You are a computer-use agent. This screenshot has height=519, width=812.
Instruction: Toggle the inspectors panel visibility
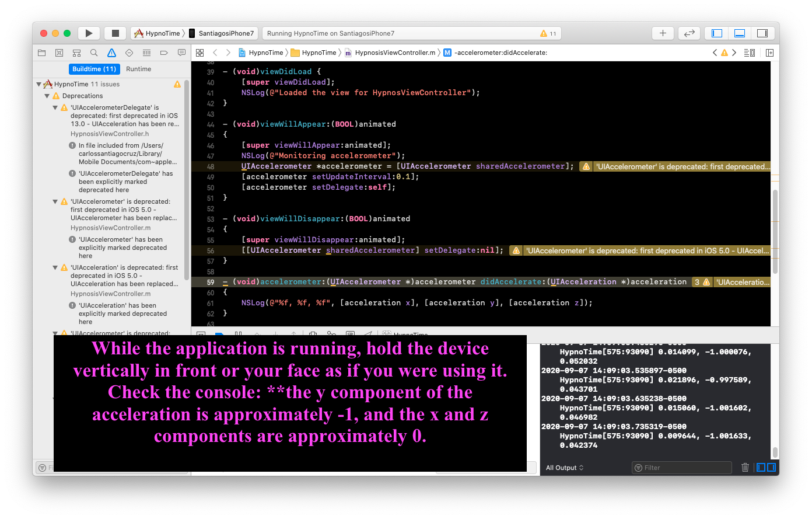762,33
